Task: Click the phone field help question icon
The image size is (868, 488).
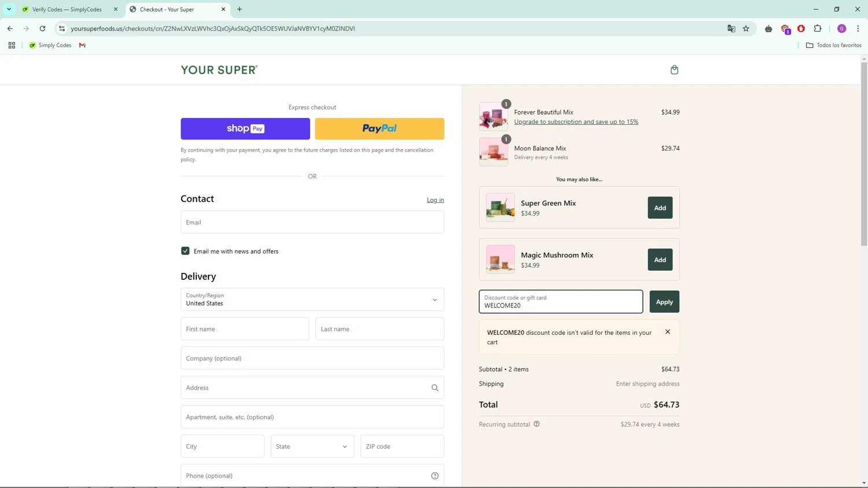Action: [435, 476]
